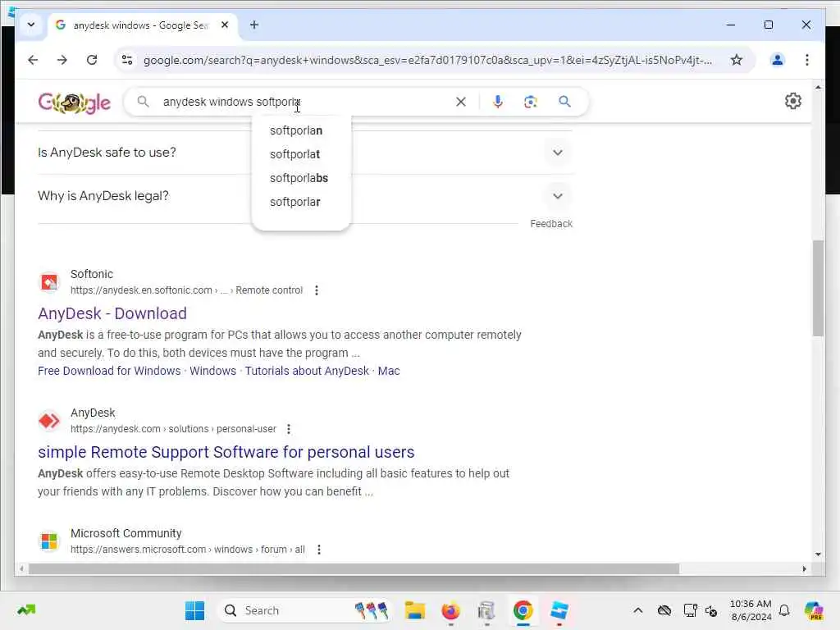The image size is (840, 630).
Task: Close the anydesk windows tab
Action: (225, 25)
